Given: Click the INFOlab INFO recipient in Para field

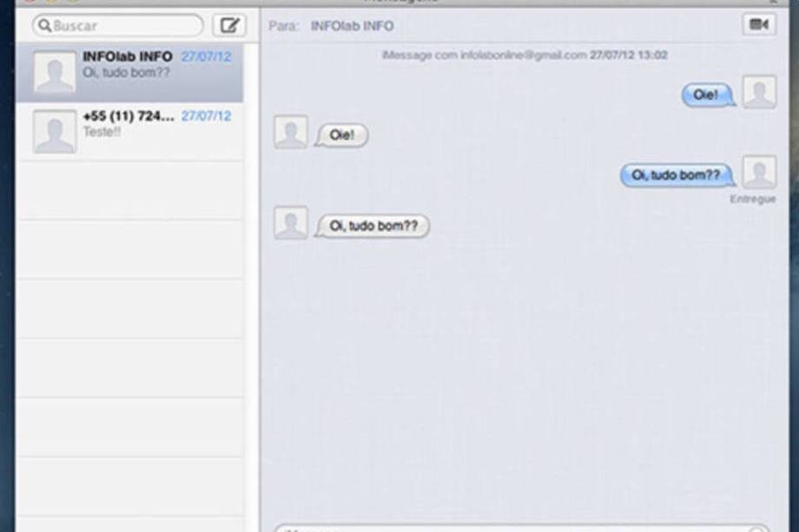Looking at the screenshot, I should pyautogui.click(x=352, y=26).
